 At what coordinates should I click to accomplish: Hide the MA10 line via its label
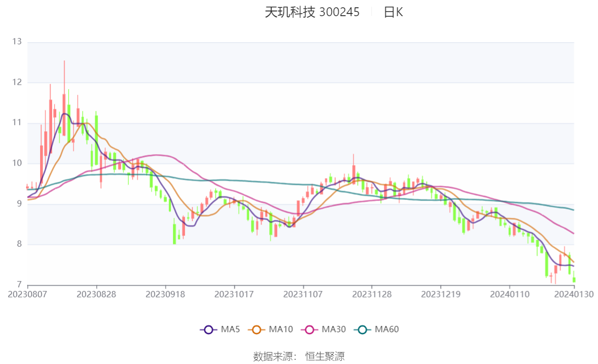coord(281,329)
